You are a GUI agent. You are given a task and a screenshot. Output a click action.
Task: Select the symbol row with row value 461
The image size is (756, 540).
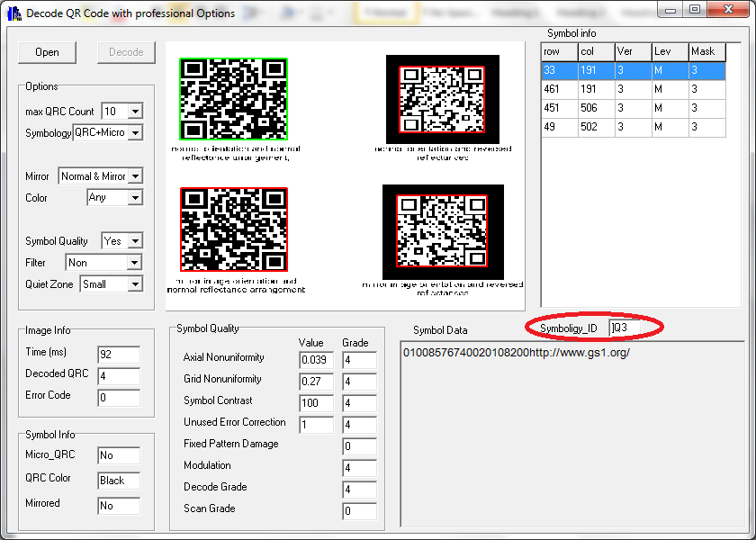pos(634,89)
